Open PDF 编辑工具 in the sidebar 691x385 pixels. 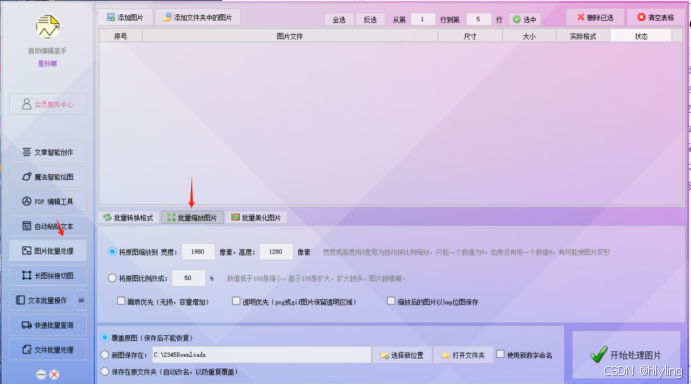click(x=48, y=201)
